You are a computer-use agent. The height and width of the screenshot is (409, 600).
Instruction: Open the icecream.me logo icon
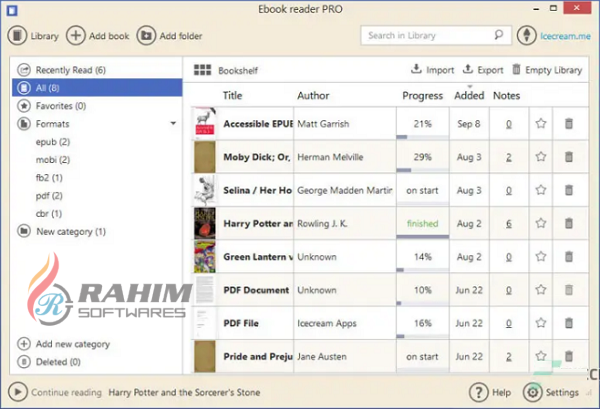(527, 36)
